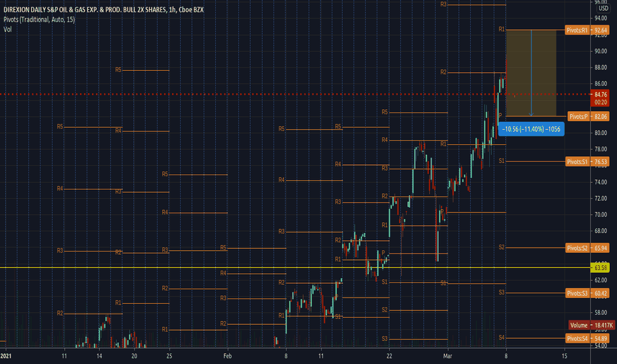Click the Pivots:S2 65.94 price label
This screenshot has width=617, height=364.
click(587, 248)
